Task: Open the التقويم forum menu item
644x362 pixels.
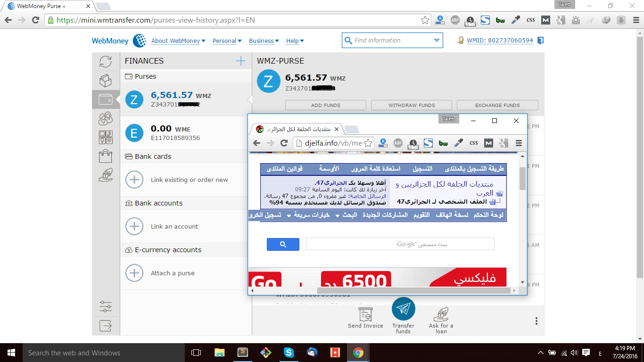Action: 421,215
